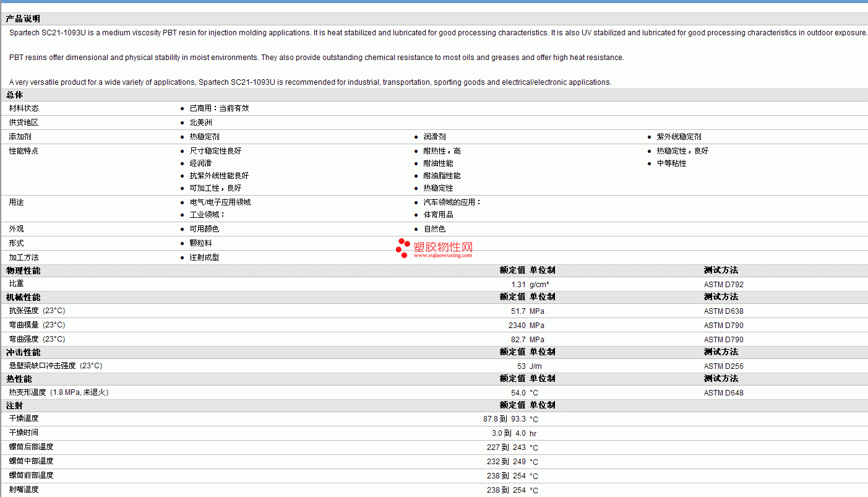Select the 热稳定剂 additive entry
868x497 pixels.
click(204, 137)
